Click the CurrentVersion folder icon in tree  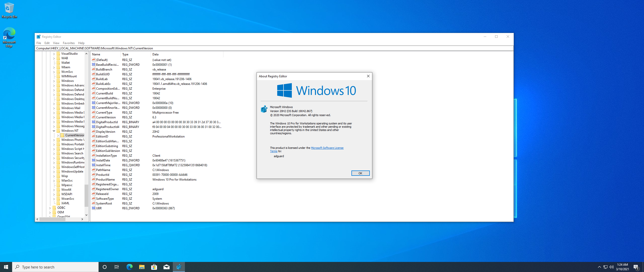point(62,135)
